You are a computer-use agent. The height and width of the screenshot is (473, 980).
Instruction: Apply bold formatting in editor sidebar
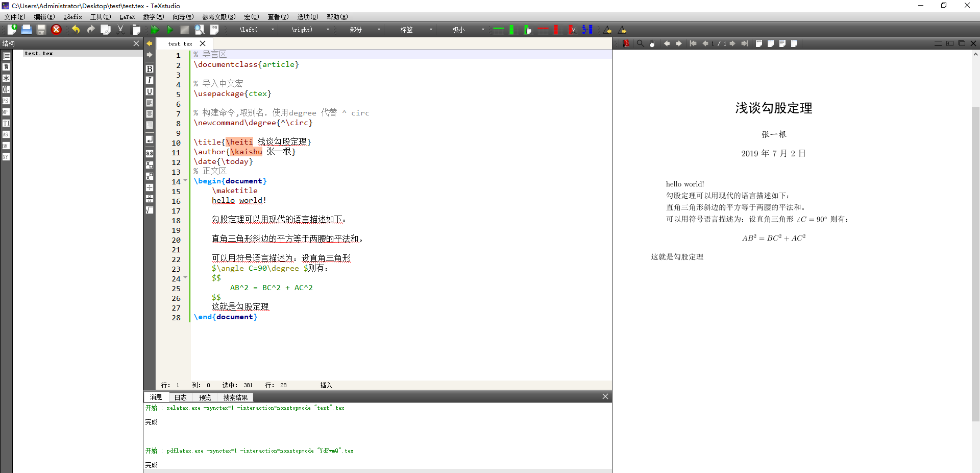[150, 69]
